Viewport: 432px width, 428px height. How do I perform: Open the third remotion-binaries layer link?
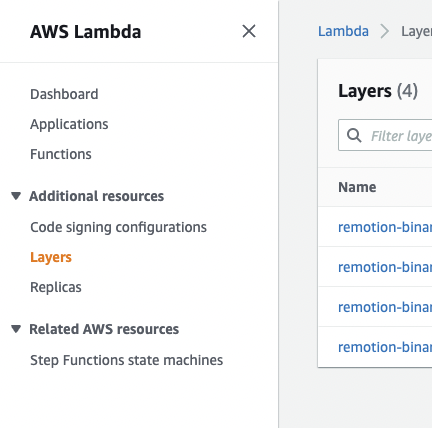tap(385, 307)
